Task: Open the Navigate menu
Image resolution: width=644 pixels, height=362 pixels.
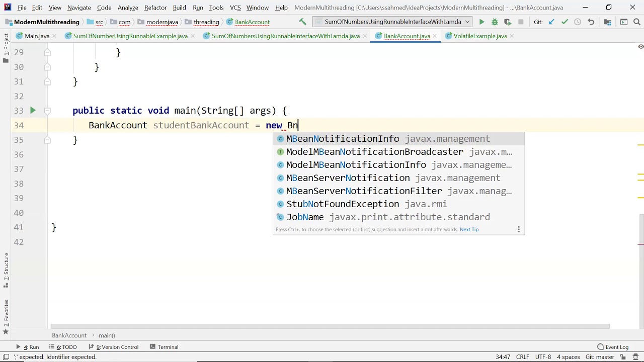Action: click(x=79, y=8)
